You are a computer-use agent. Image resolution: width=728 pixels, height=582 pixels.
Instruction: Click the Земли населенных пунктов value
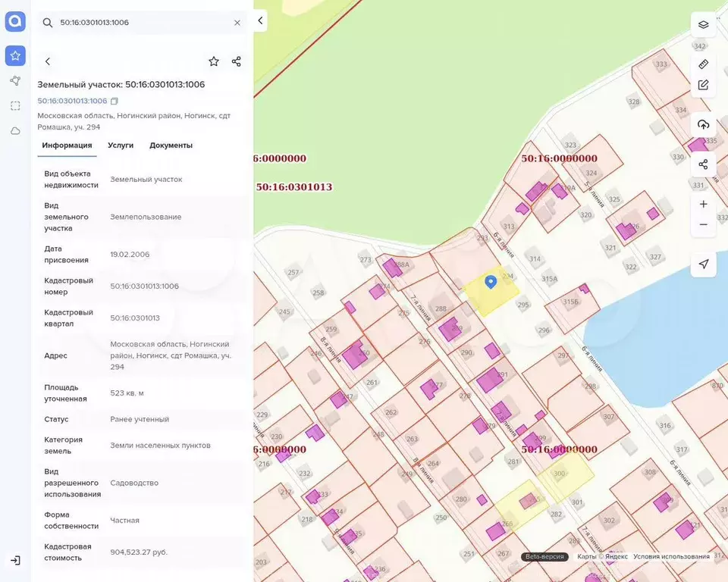pos(160,446)
